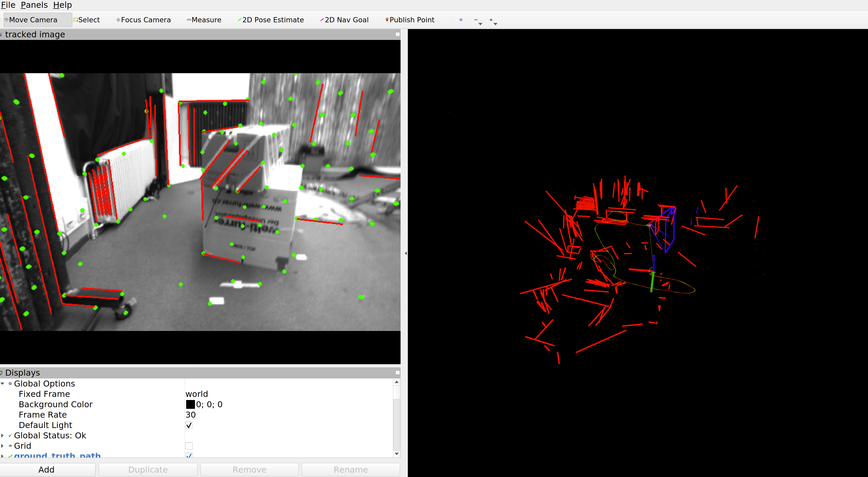Open the Help menu
The height and width of the screenshot is (477, 868).
62,5
